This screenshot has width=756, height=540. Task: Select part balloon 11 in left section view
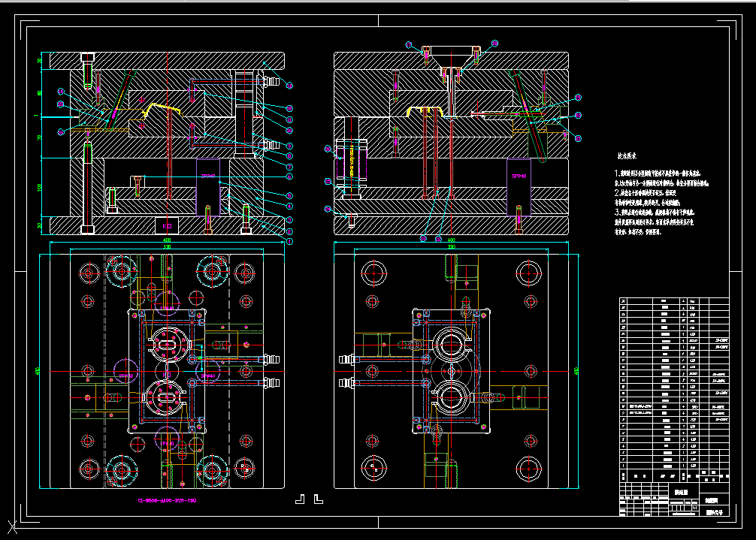pos(290,119)
